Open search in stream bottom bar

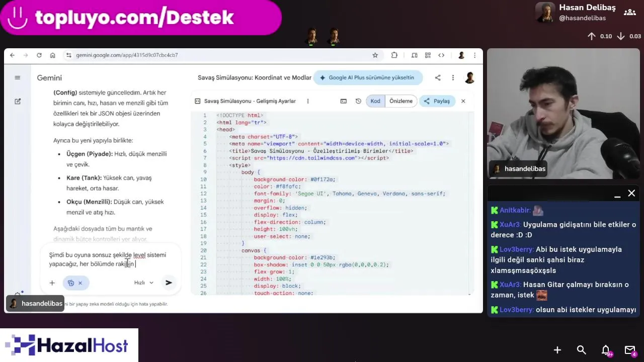tap(582, 350)
